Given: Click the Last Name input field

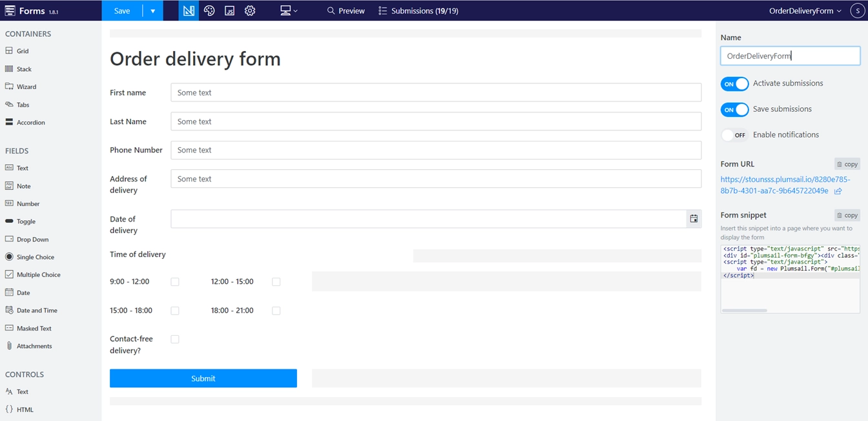Looking at the screenshot, I should [x=436, y=121].
